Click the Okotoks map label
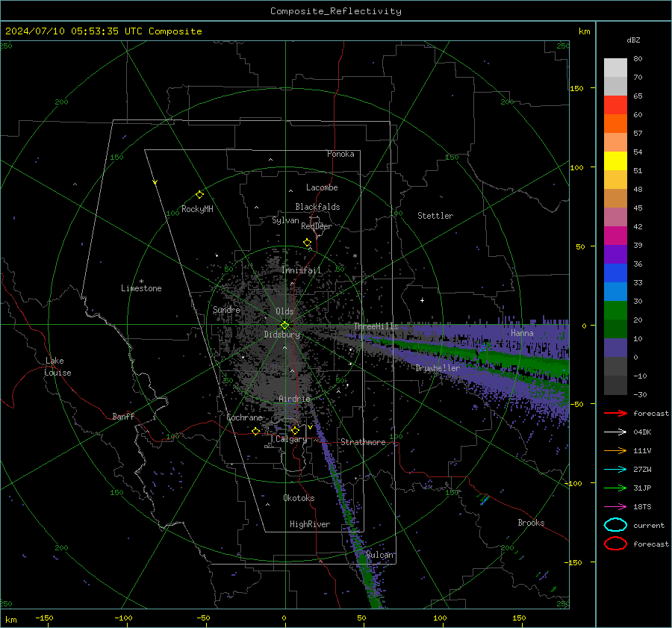Screen dimensions: 672x628 point(299,498)
